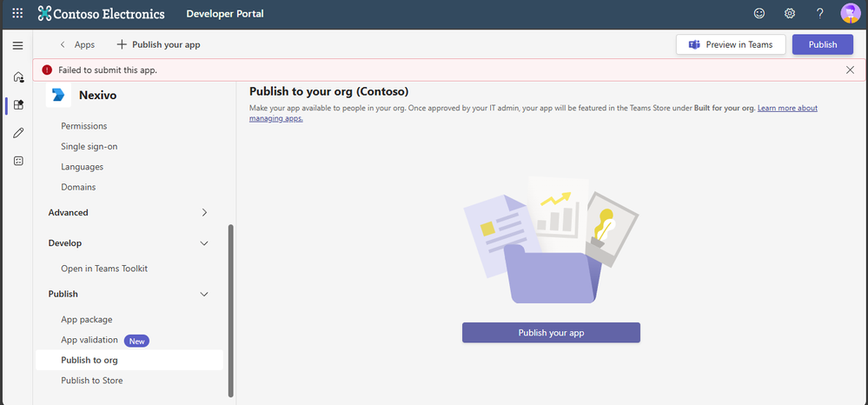The width and height of the screenshot is (868, 405).
Task: Click the Nexivo app logo
Action: [x=58, y=95]
